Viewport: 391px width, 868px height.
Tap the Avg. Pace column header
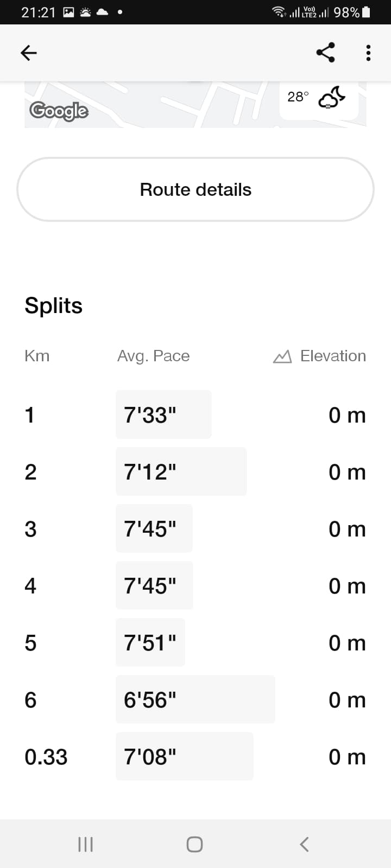[154, 356]
